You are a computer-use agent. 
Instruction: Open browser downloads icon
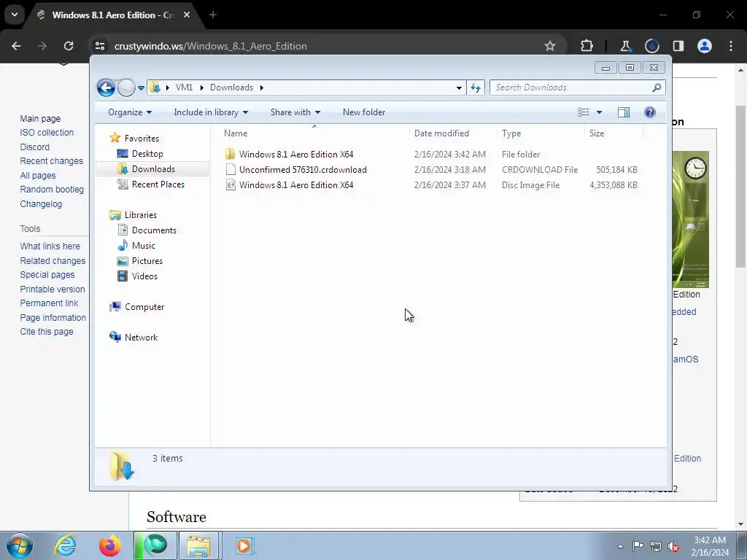(x=651, y=46)
